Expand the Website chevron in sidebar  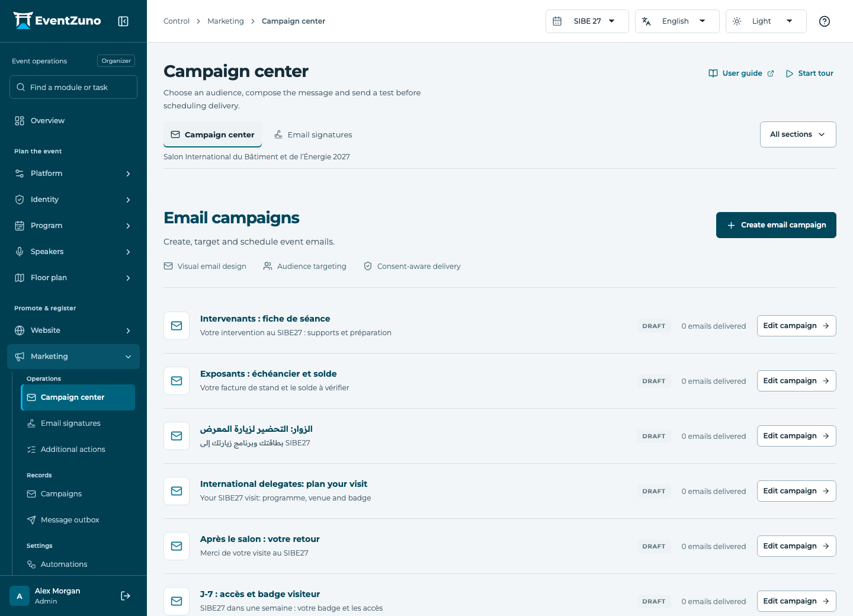coord(128,331)
